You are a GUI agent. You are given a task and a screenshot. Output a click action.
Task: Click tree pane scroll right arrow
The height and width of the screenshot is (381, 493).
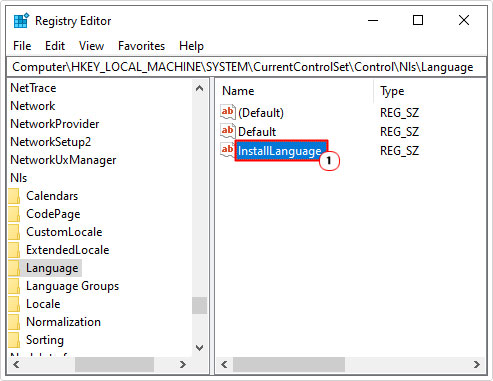[182, 364]
